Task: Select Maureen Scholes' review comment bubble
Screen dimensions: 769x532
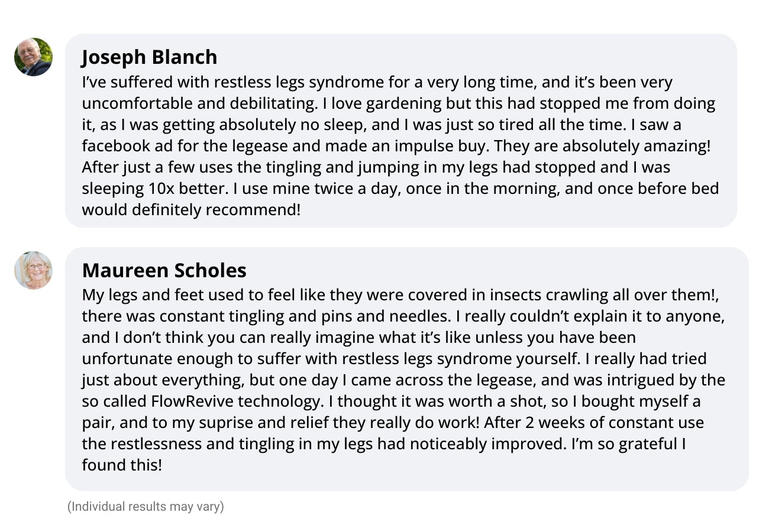Action: coord(407,369)
